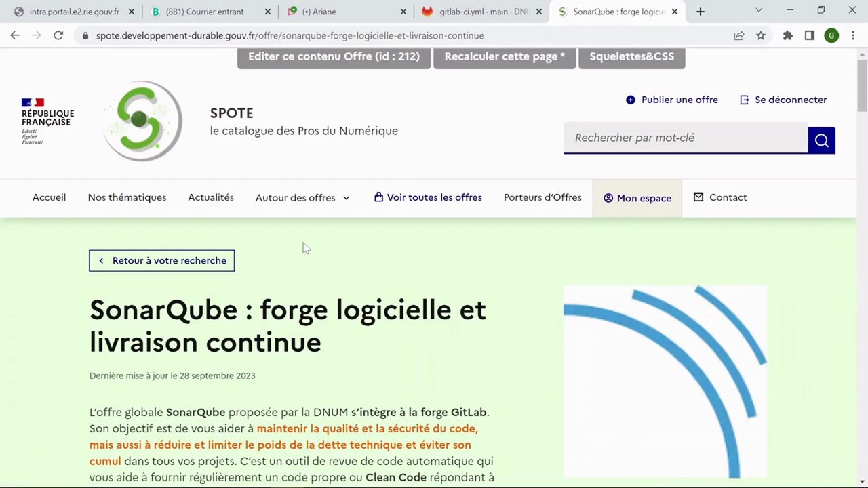
Task: Close the SonarQube tab
Action: (675, 12)
